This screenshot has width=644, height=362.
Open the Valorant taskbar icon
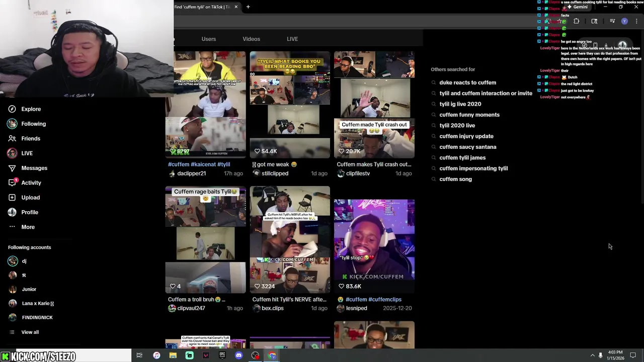206,355
